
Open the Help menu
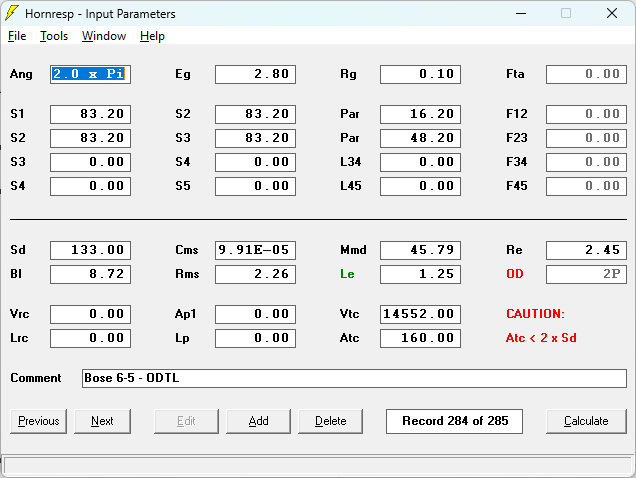coord(153,36)
